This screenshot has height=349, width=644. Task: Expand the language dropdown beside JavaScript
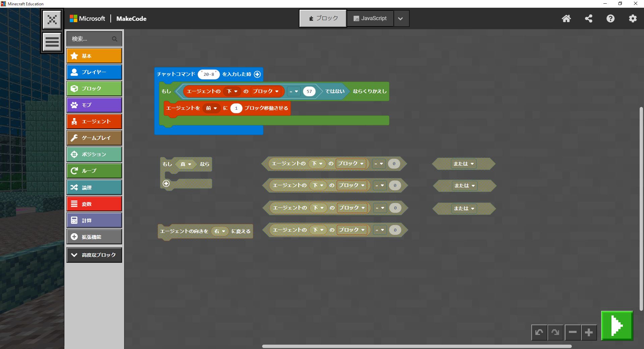[400, 19]
